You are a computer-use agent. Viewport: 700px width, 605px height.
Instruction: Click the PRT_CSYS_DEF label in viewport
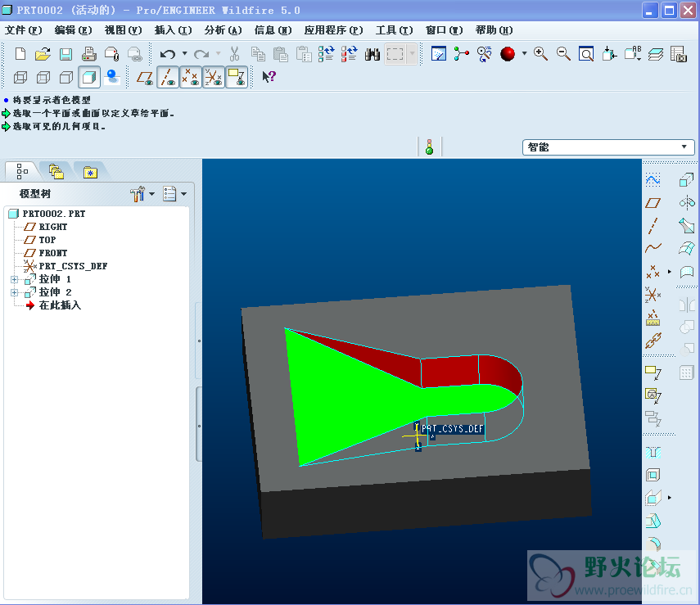(x=452, y=429)
